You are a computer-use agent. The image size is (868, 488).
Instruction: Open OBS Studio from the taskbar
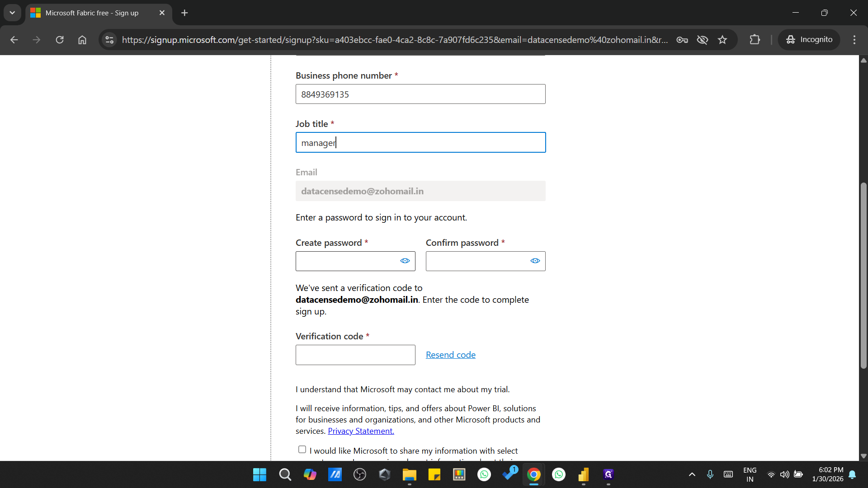360,474
